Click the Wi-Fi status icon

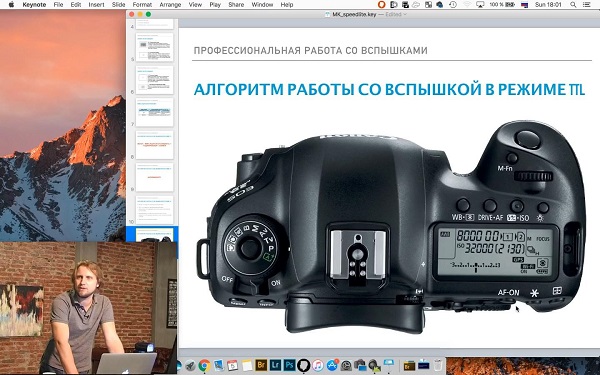coord(467,5)
